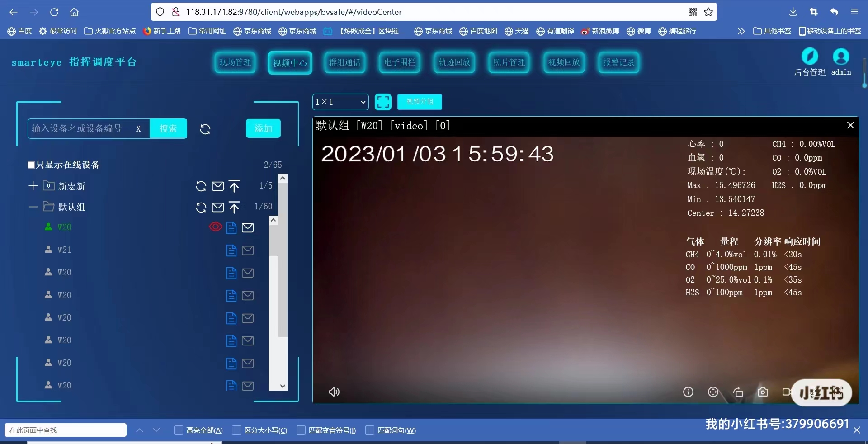Show more bookmarks with the double chevron
Image resolution: width=868 pixels, height=444 pixels.
pyautogui.click(x=741, y=31)
